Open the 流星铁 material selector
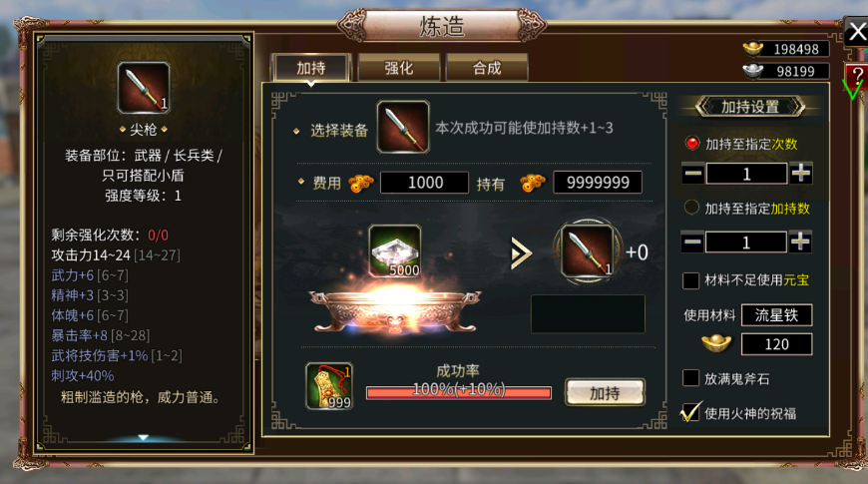The width and height of the screenshot is (868, 484). coord(776,315)
